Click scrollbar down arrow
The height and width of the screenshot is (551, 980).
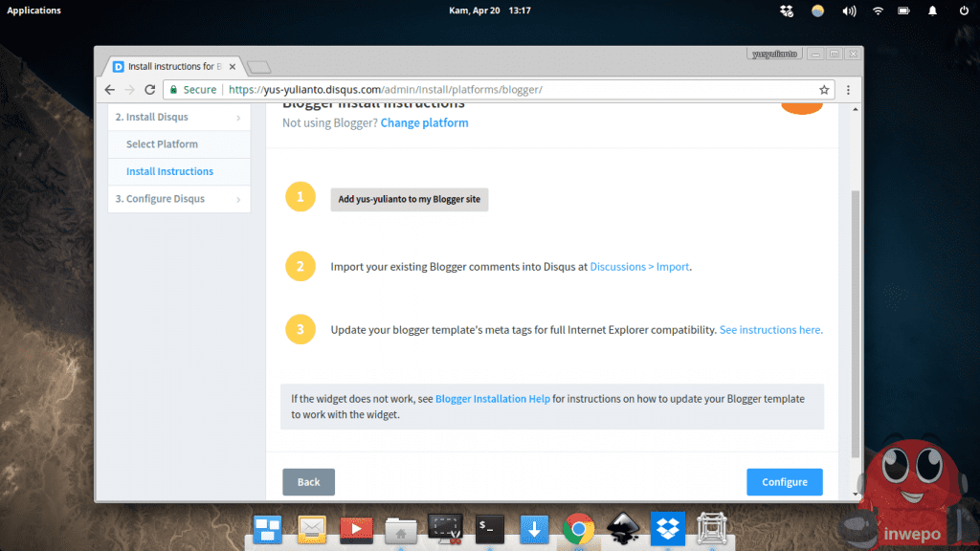coord(855,495)
